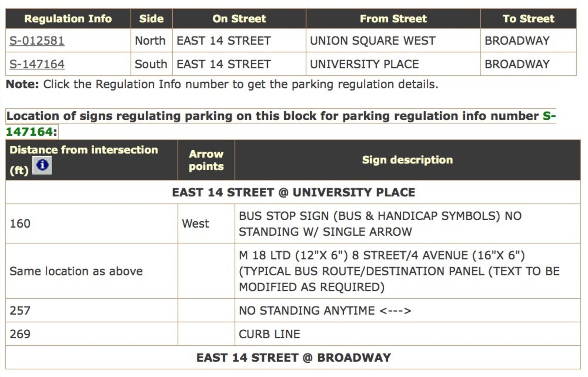Click the From Street column header
This screenshot has width=588, height=377.
(x=393, y=18)
